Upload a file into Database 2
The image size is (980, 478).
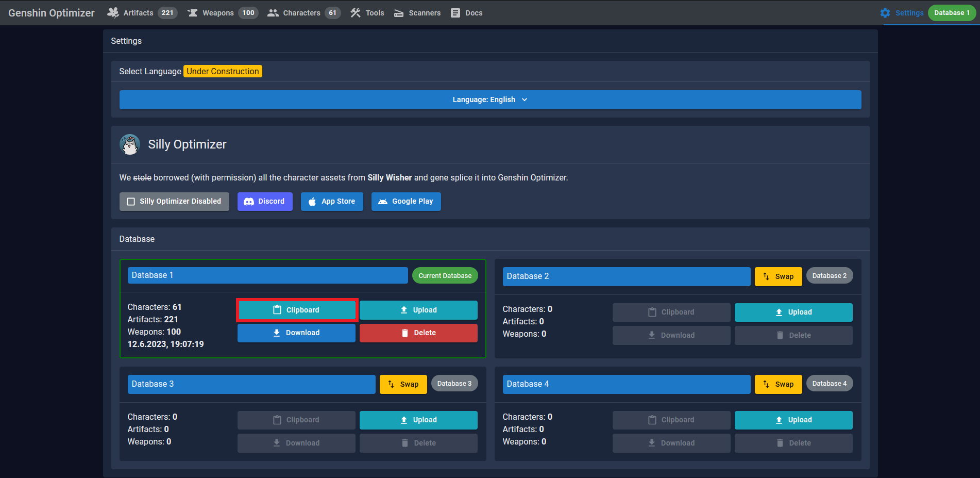tap(793, 312)
